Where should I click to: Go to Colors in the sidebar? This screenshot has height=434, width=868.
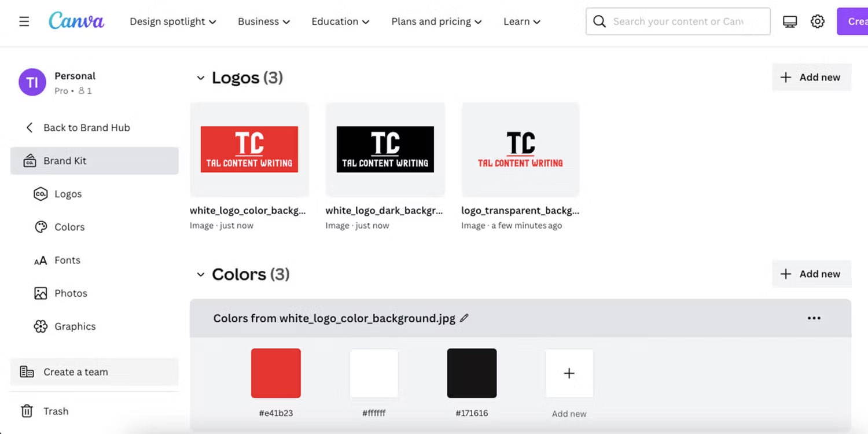69,227
